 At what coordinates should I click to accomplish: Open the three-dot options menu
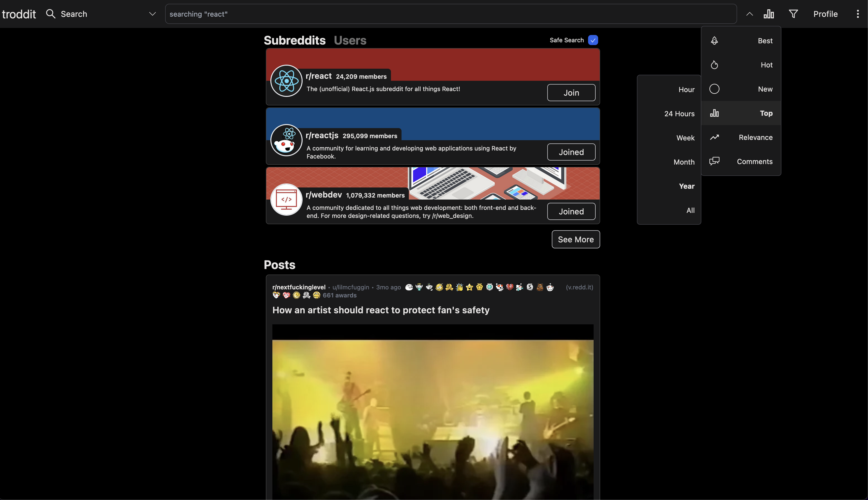(x=858, y=14)
